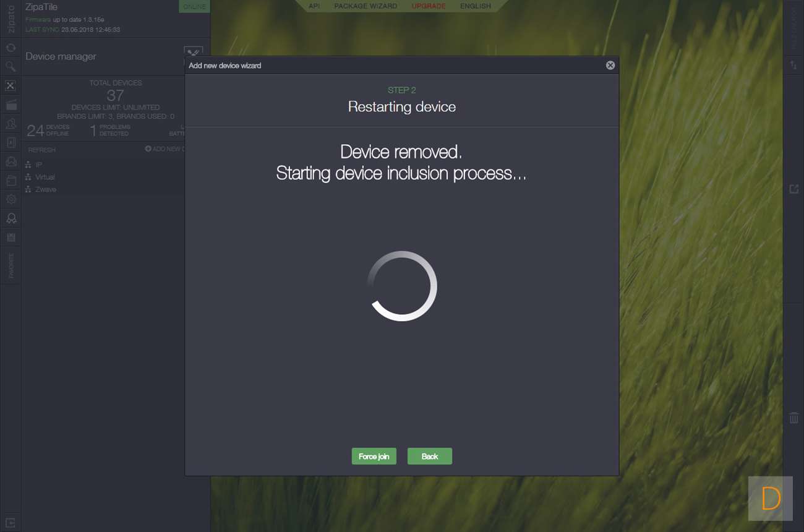
Task: Click the total devices count 37
Action: click(x=116, y=95)
